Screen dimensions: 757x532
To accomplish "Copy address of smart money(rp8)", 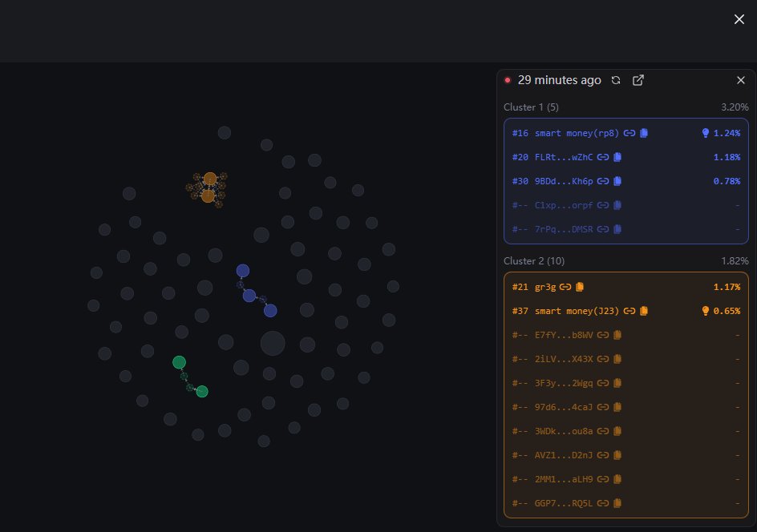I will click(x=644, y=133).
